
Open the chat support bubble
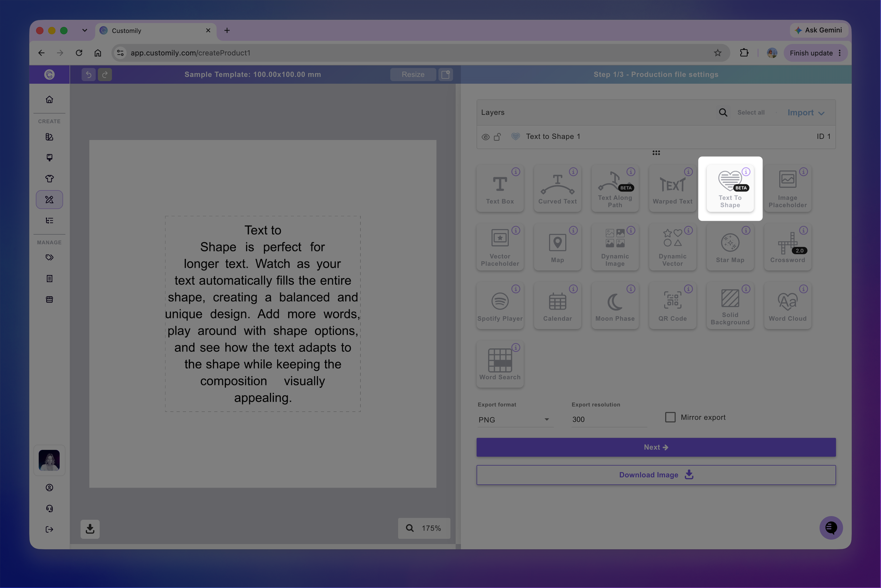[x=831, y=528]
